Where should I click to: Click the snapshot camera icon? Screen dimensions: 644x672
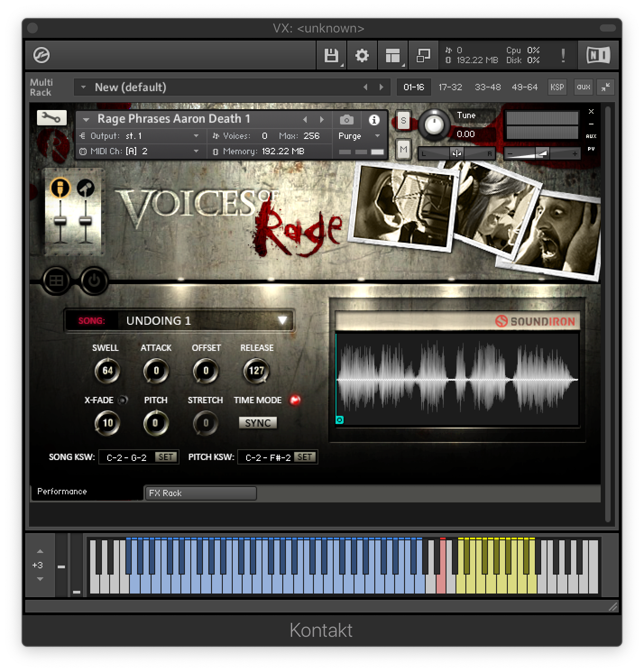pyautogui.click(x=346, y=120)
